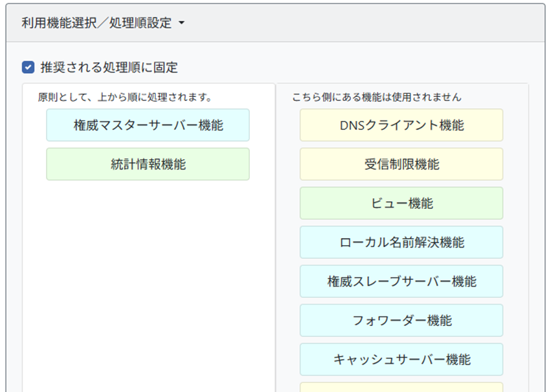Click the divider between the two function lists

tap(276, 237)
